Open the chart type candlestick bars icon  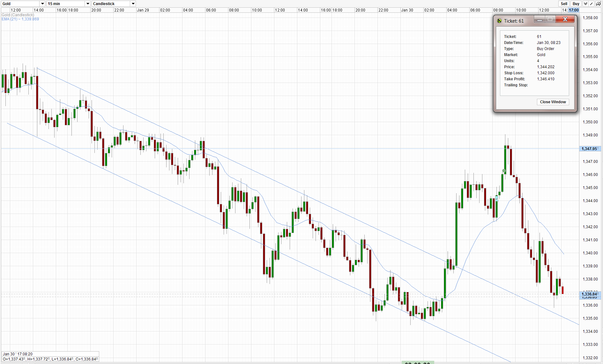(585, 4)
